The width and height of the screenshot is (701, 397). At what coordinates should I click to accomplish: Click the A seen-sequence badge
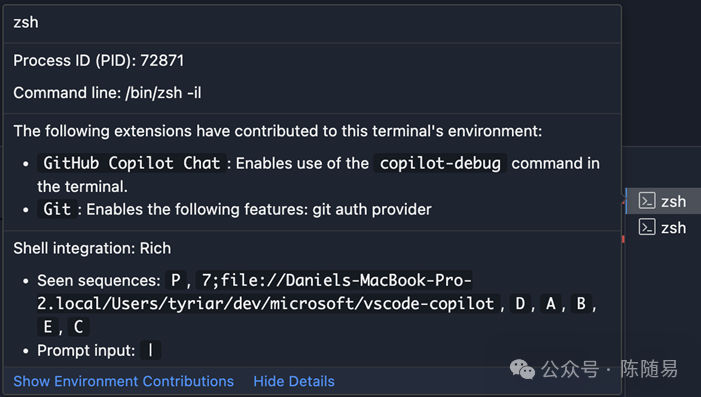551,304
